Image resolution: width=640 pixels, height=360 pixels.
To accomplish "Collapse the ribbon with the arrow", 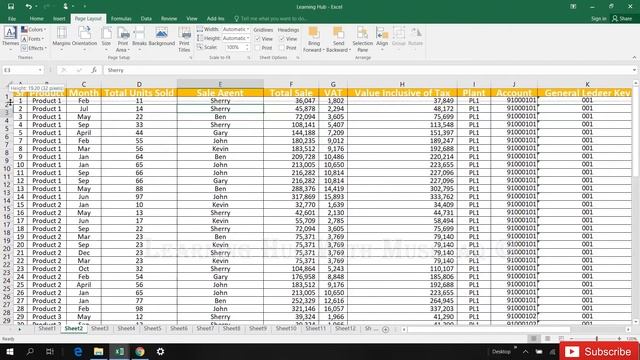I will click(x=634, y=58).
